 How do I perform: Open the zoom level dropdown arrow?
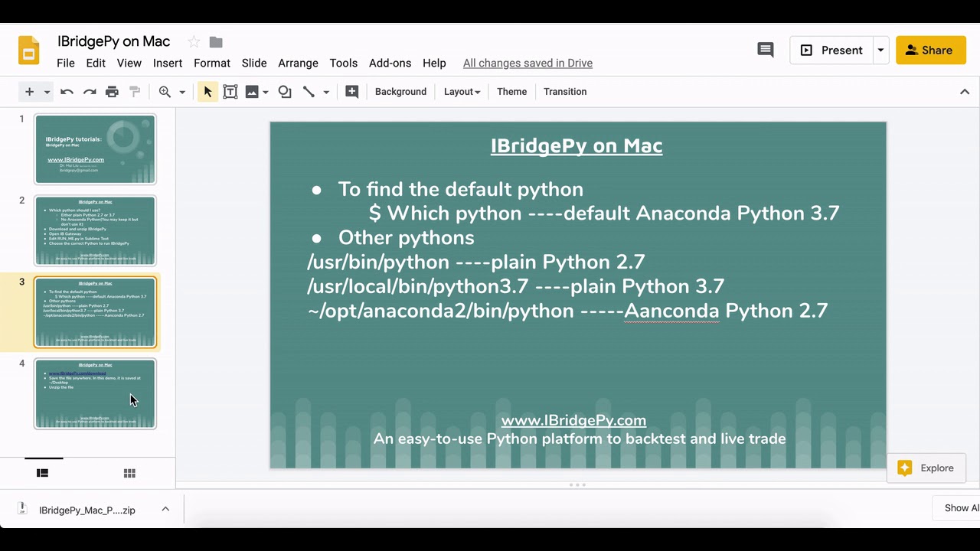[182, 92]
